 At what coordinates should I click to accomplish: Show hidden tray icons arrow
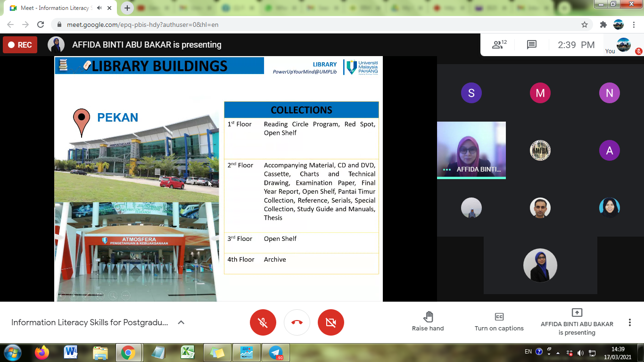coord(558,353)
